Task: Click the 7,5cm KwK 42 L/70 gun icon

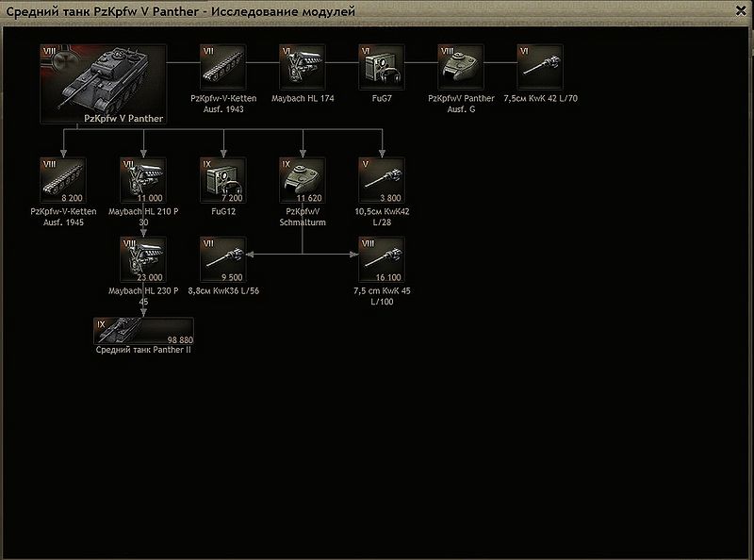Action: click(x=540, y=67)
